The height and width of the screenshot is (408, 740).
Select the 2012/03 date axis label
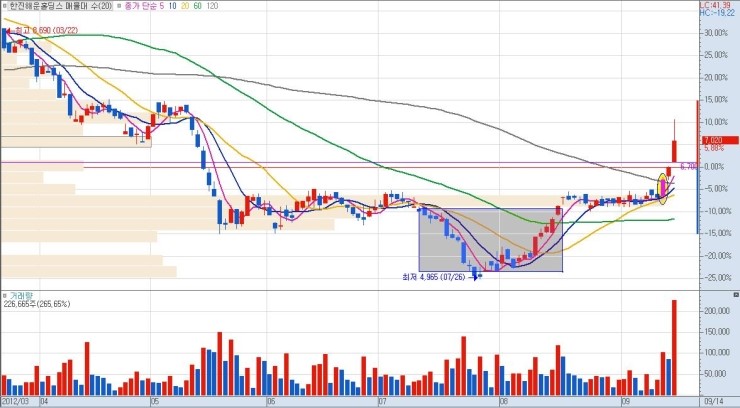(x=17, y=401)
